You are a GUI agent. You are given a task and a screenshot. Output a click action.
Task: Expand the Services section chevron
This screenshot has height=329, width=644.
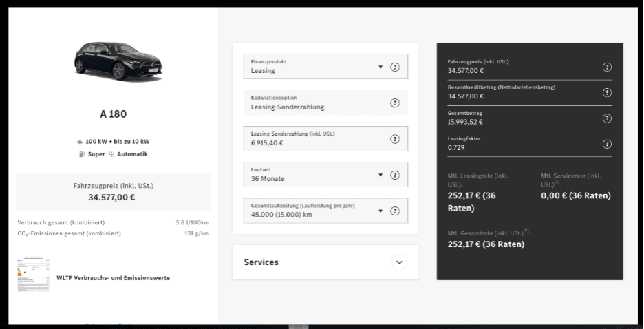click(x=399, y=262)
